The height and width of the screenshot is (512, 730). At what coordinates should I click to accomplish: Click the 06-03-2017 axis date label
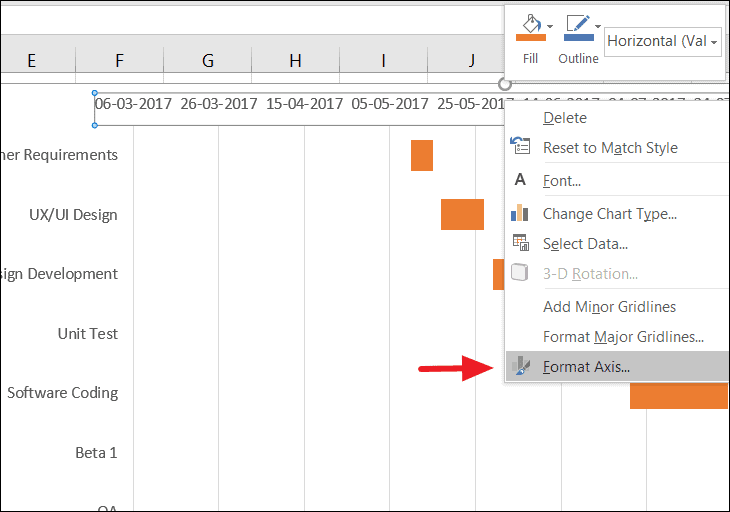tap(134, 103)
